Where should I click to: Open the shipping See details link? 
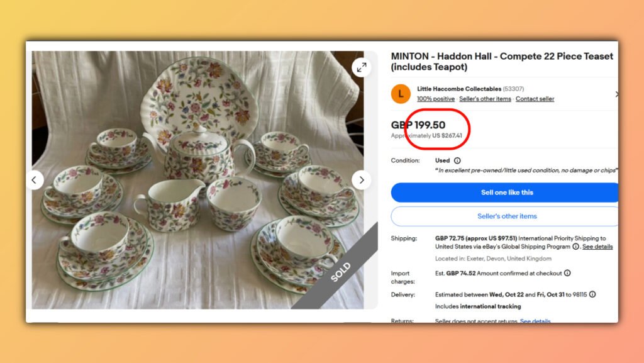pyautogui.click(x=597, y=247)
